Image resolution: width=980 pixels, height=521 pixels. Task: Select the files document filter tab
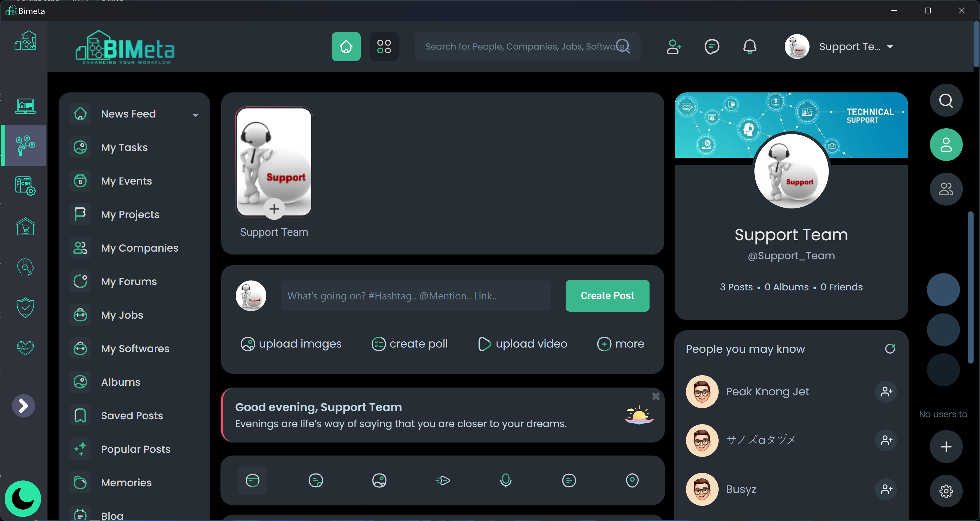(x=569, y=480)
